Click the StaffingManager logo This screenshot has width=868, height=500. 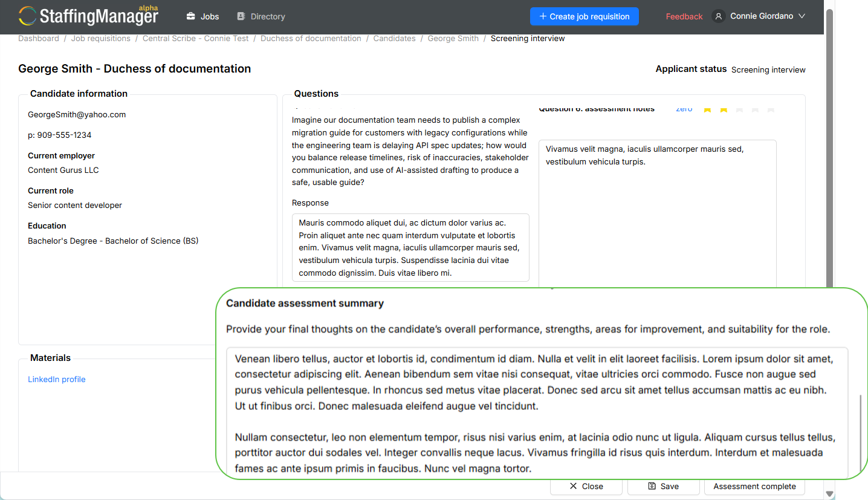[88, 16]
